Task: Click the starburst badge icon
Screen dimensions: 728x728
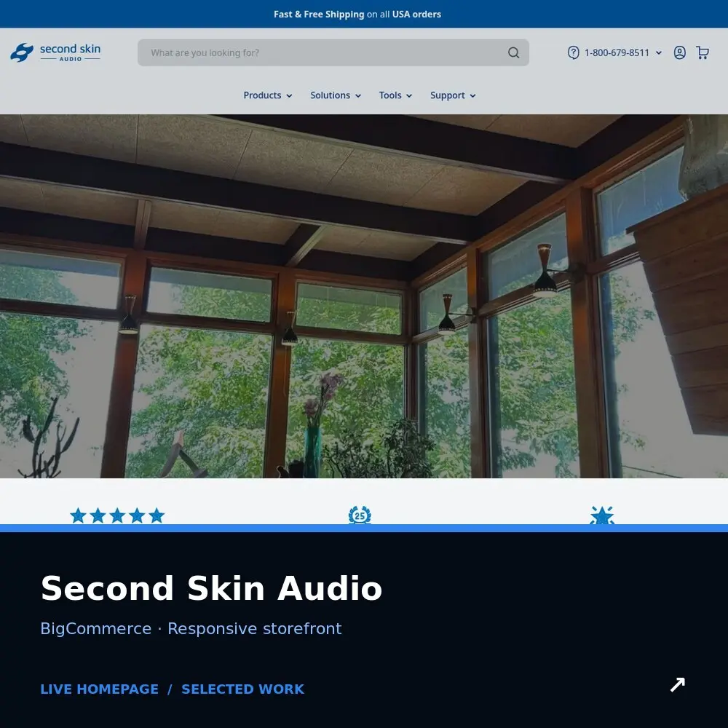Action: [x=602, y=515]
